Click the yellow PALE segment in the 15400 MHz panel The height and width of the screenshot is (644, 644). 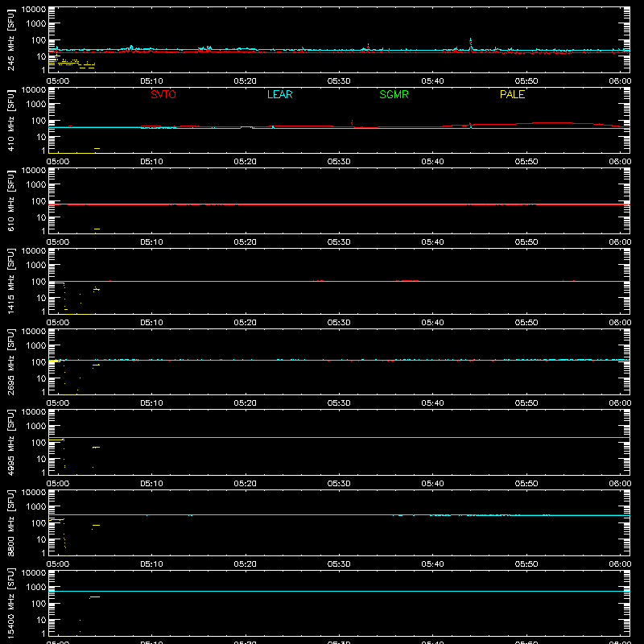pyautogui.click(x=95, y=597)
